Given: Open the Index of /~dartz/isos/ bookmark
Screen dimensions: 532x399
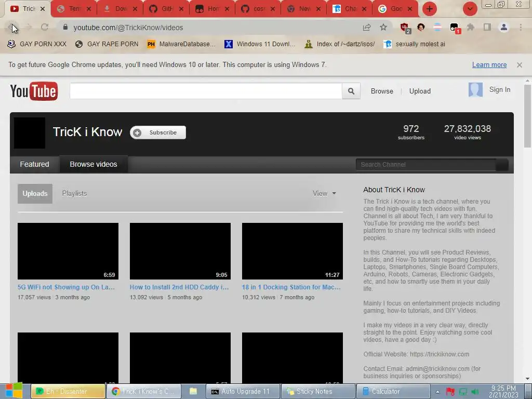Looking at the screenshot, I should (x=340, y=44).
